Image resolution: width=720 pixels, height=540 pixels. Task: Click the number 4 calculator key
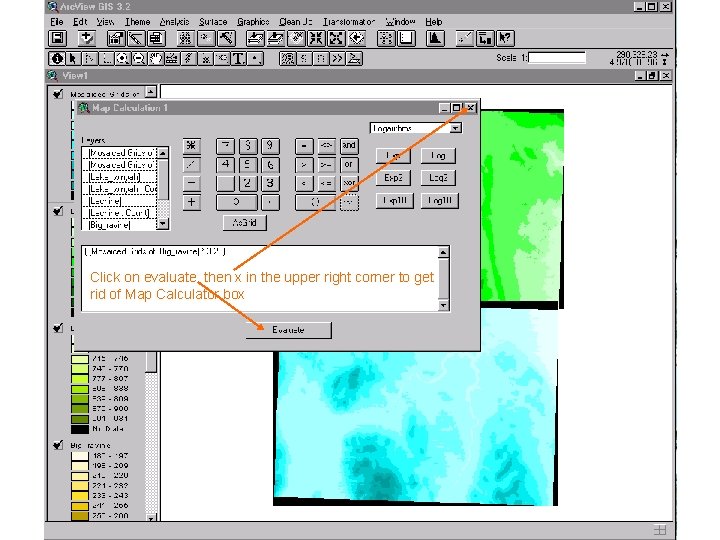(x=225, y=164)
